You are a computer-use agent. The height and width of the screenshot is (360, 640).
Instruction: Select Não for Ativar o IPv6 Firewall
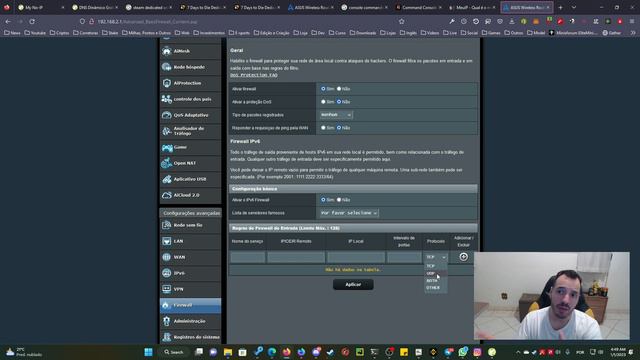point(339,200)
